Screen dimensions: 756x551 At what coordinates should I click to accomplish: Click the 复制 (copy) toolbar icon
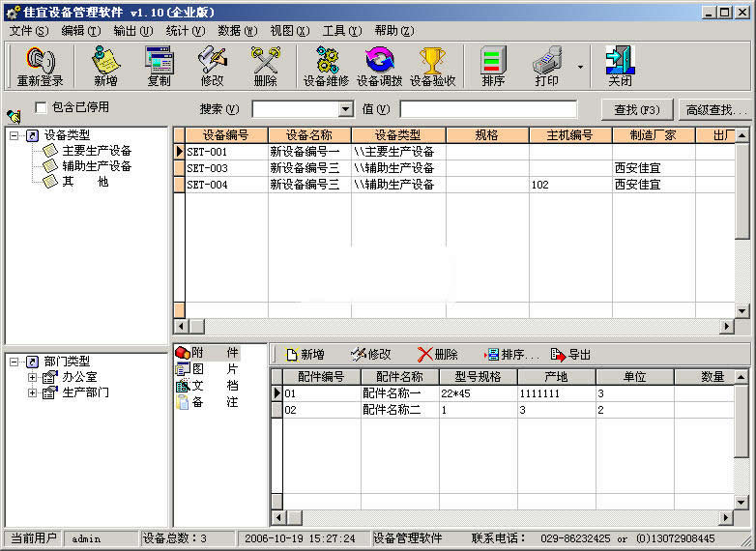pyautogui.click(x=159, y=66)
